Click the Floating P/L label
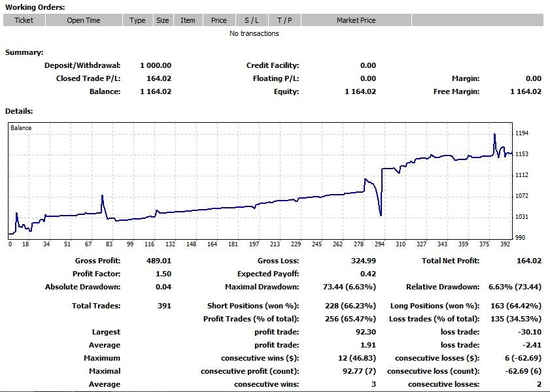 coord(276,78)
